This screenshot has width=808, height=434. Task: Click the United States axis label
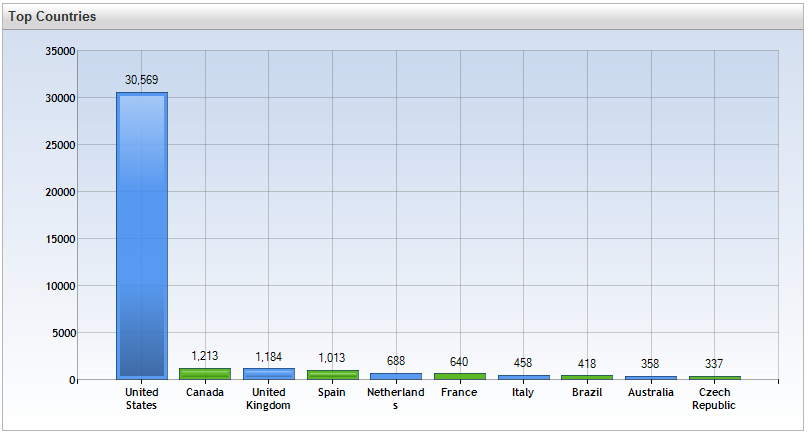(142, 399)
